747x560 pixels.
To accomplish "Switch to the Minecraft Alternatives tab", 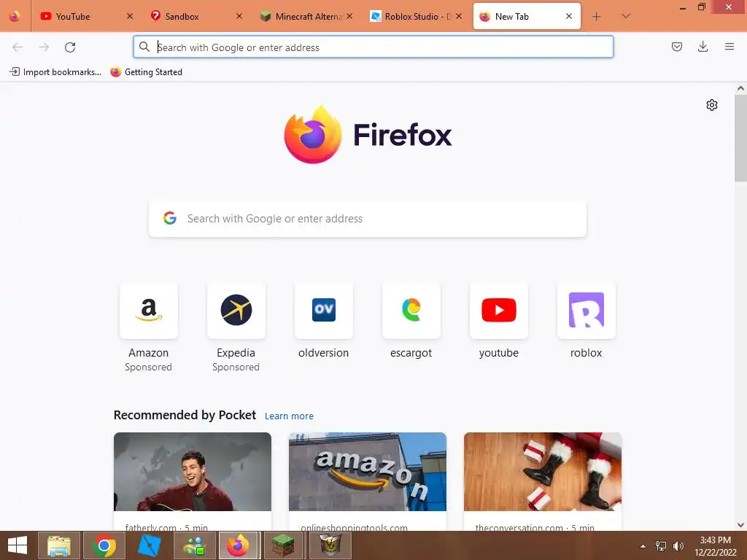I will [306, 16].
